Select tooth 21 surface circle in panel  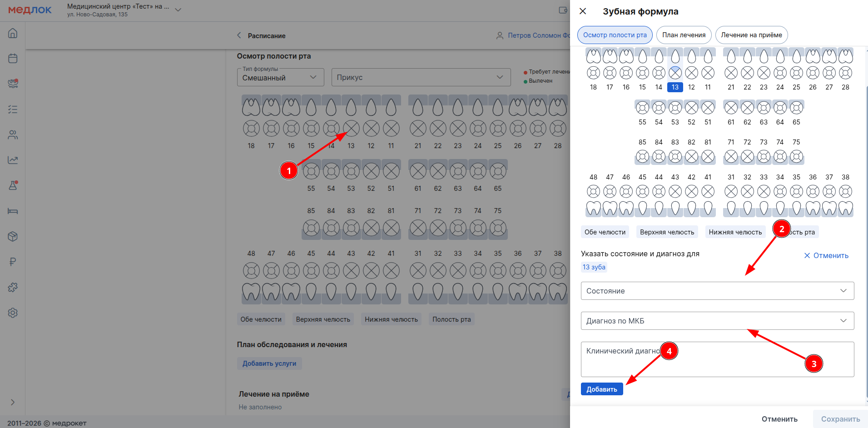tap(731, 73)
